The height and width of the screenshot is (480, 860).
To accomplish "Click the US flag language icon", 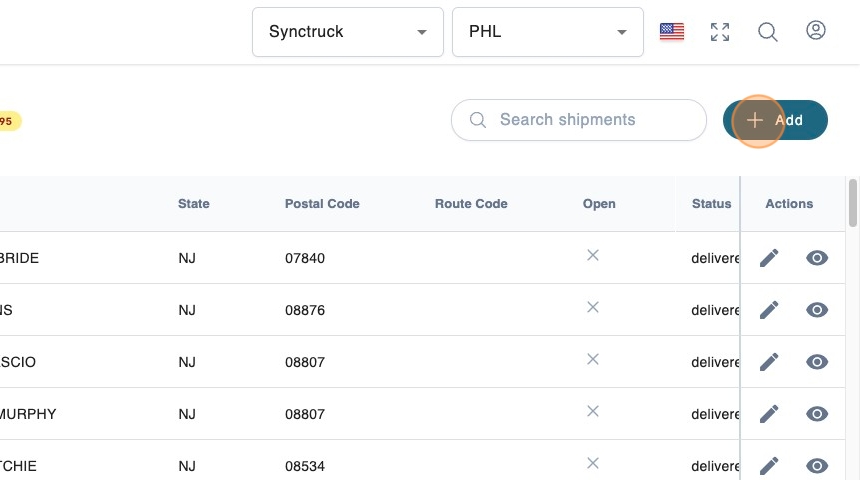I will click(672, 32).
